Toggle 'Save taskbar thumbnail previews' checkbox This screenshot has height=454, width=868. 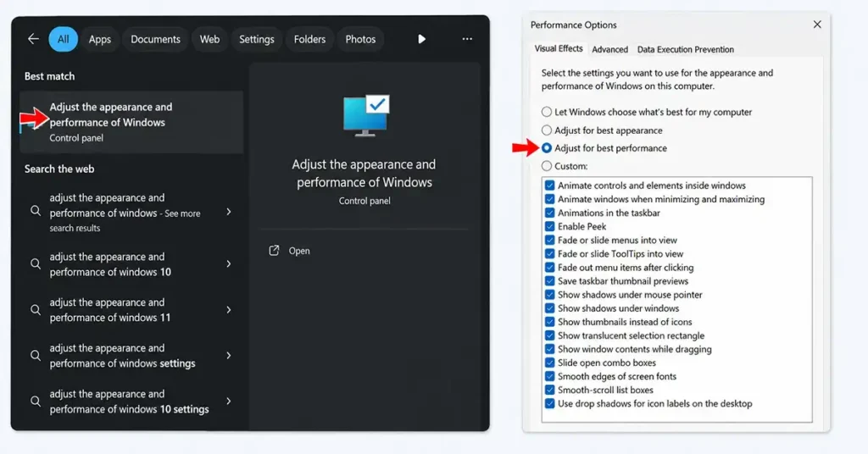(549, 281)
